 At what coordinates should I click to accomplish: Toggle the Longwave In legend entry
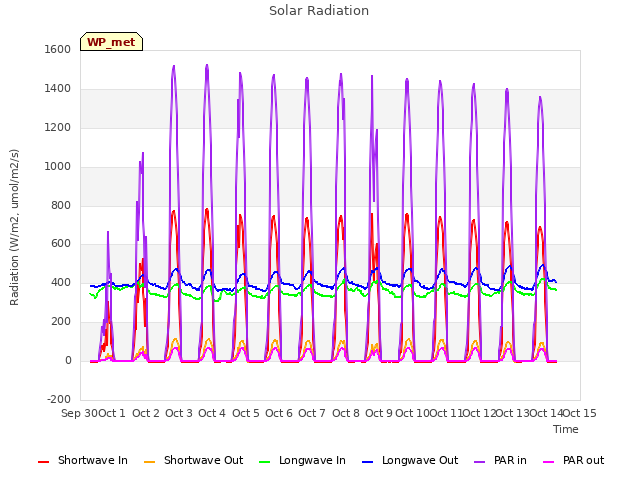click(302, 460)
